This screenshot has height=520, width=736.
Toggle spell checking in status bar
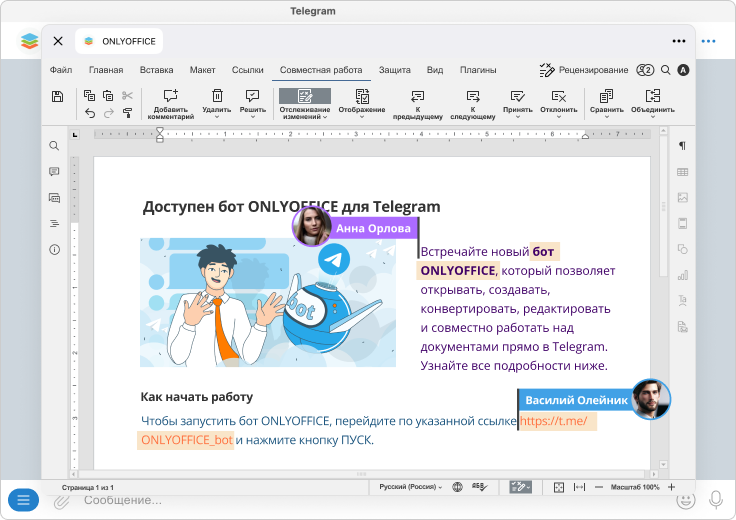[479, 487]
